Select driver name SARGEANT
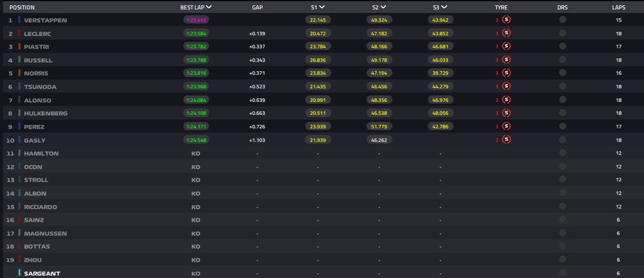This screenshot has height=278, width=644. coord(42,273)
